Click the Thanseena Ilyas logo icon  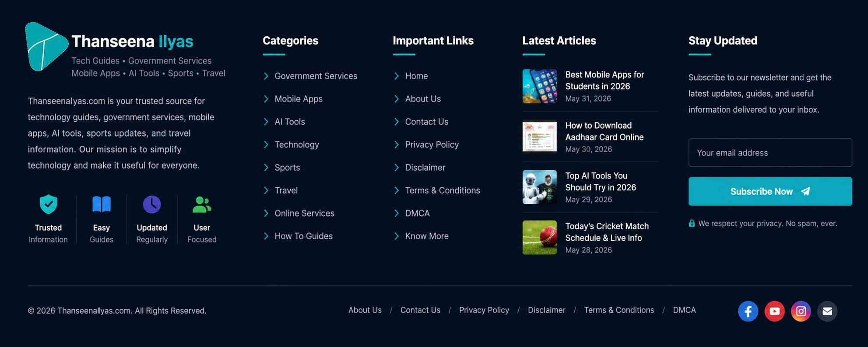46,47
